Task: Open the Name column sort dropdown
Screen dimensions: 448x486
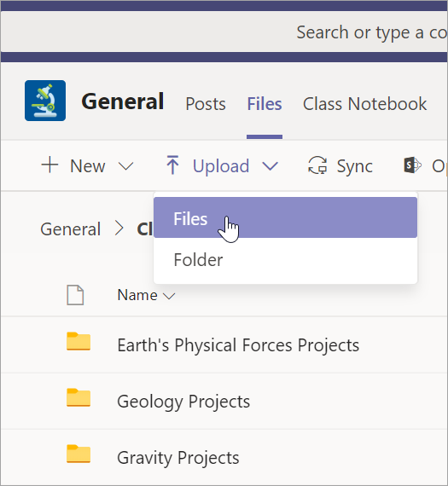Action: pos(170,296)
